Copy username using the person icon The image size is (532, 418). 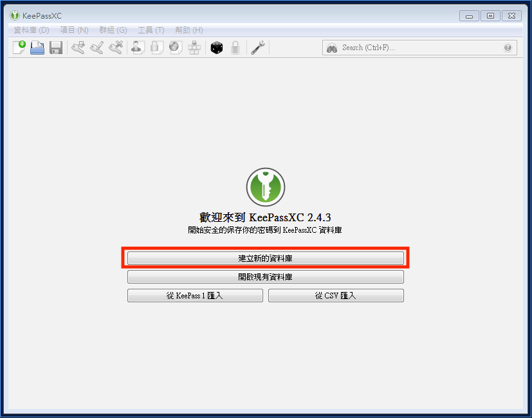click(x=137, y=47)
